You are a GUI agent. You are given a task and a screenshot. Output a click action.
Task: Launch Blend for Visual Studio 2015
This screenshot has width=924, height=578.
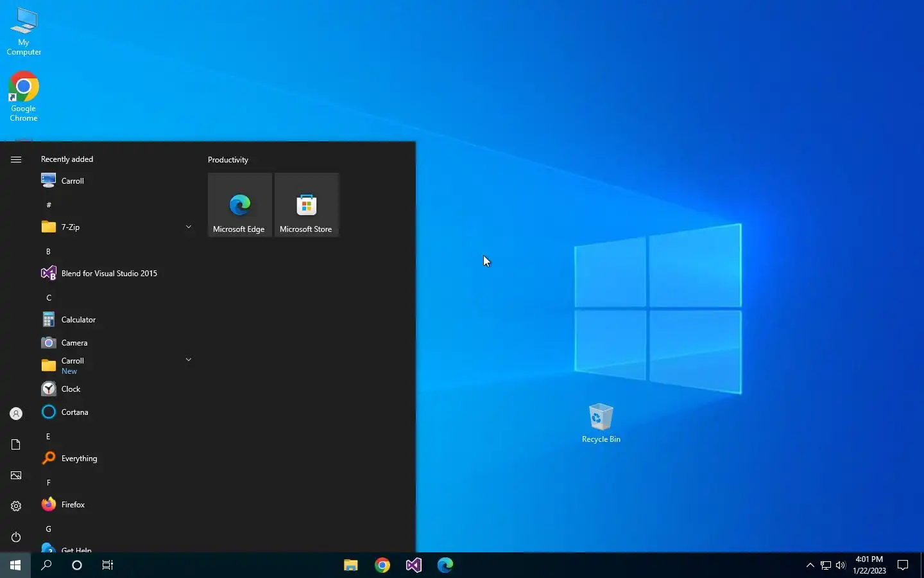click(117, 274)
